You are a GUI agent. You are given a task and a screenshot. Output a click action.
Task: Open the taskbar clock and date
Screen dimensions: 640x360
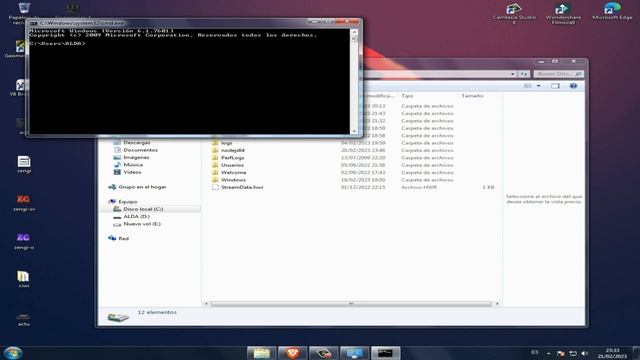tap(612, 353)
